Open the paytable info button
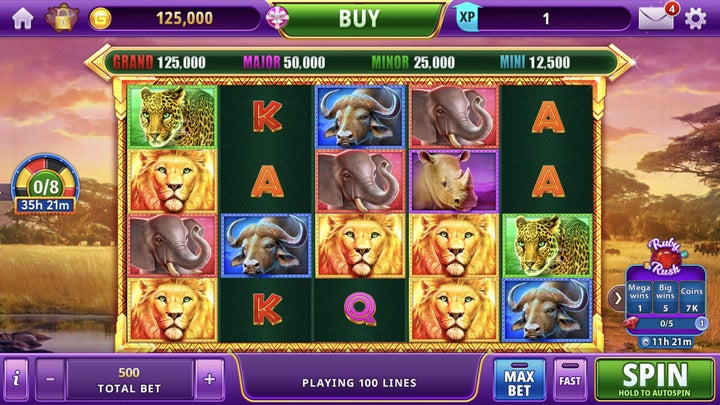 16,379
